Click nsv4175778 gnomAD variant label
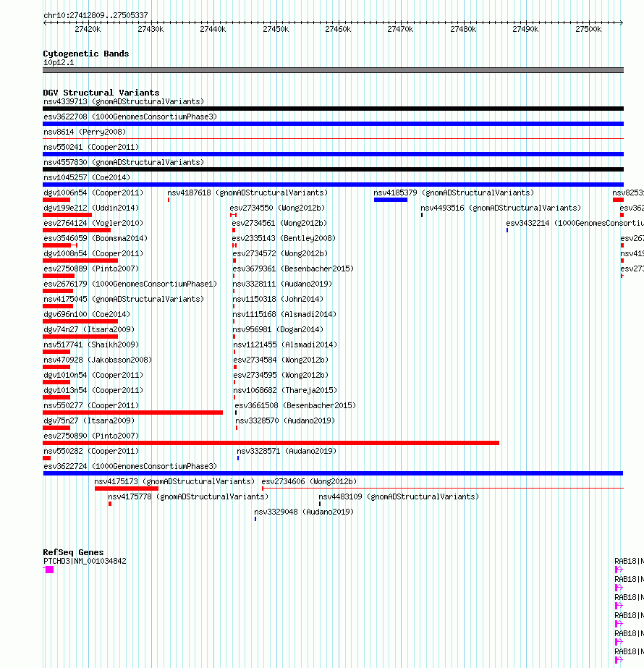This screenshot has height=668, width=644. pos(188,496)
